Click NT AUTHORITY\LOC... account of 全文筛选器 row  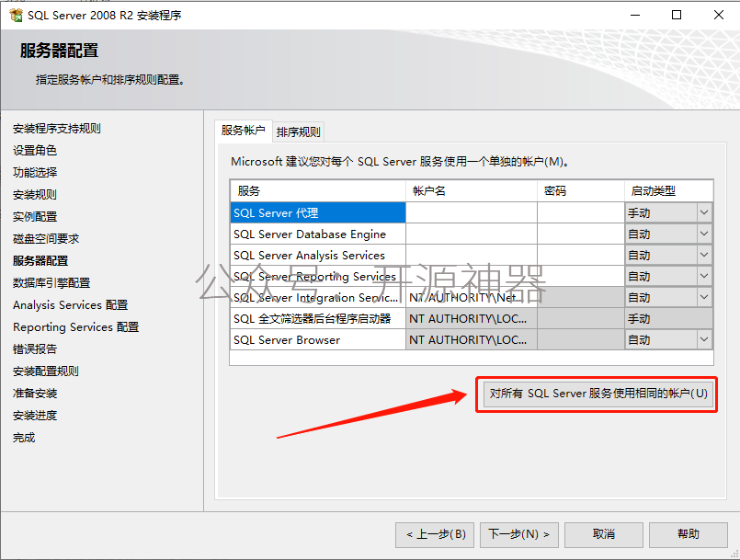[x=472, y=319]
